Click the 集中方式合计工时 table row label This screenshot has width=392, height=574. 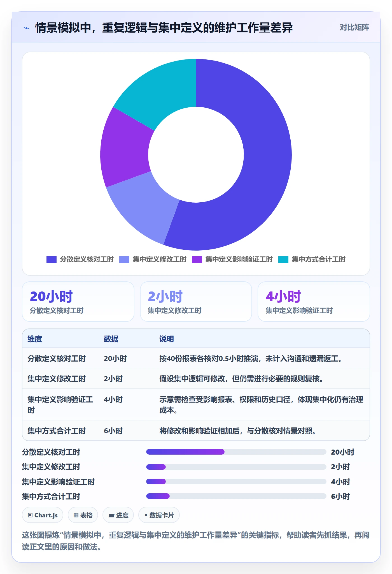coord(57,431)
